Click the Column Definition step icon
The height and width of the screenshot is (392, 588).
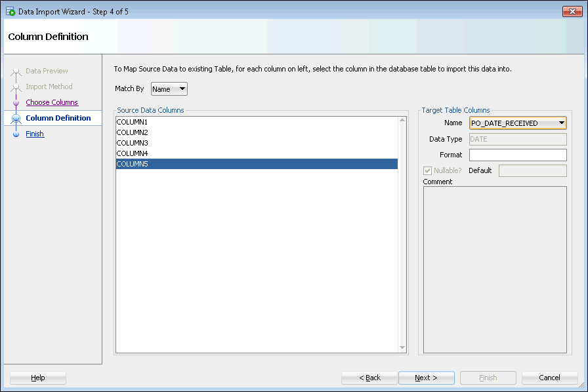click(16, 118)
